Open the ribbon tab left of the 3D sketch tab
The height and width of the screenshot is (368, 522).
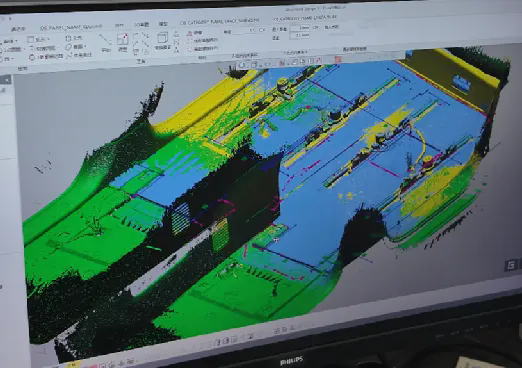click(119, 25)
